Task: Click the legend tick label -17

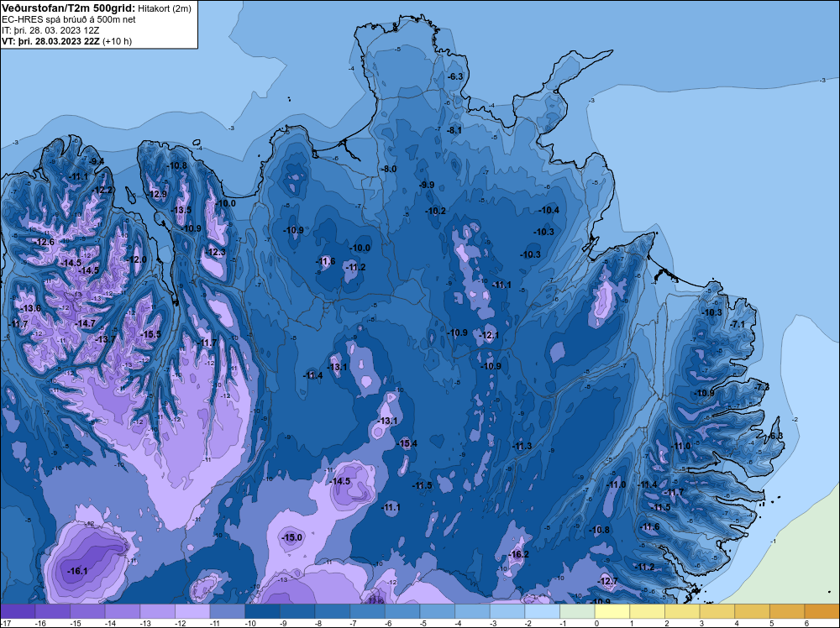Action: tap(4, 624)
